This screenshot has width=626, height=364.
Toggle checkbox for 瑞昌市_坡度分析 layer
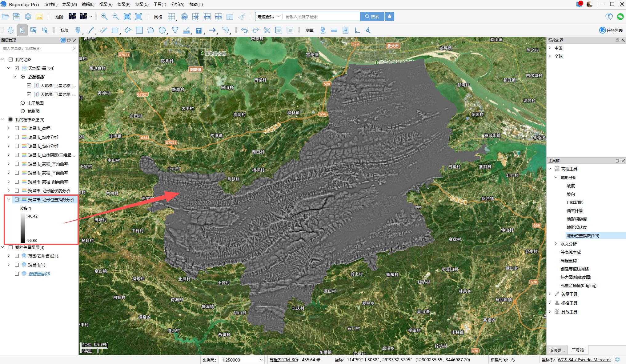click(17, 137)
